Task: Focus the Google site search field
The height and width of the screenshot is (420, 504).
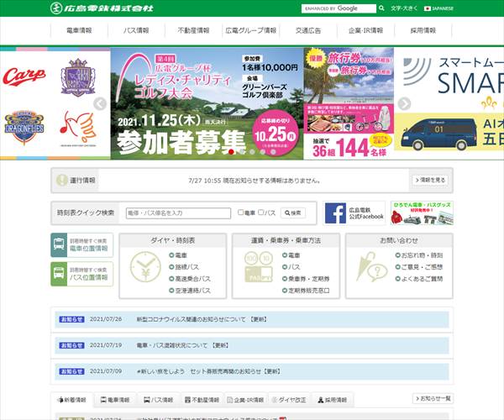Action: pyautogui.click(x=339, y=8)
